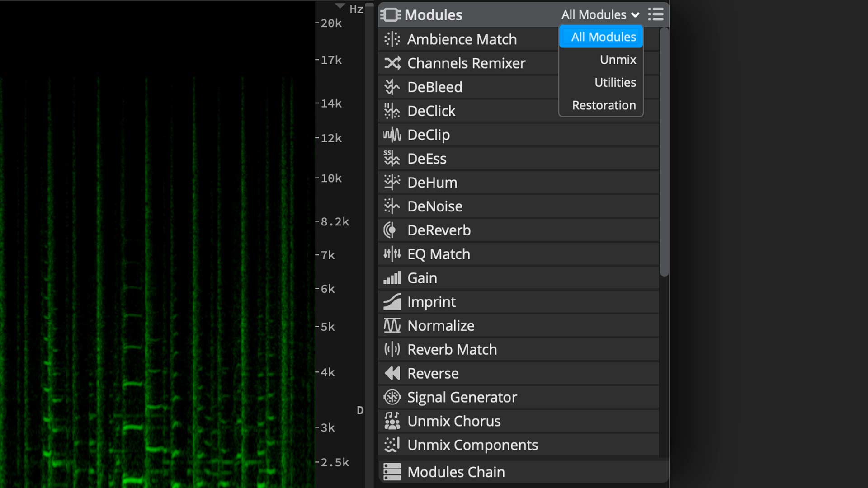
Task: Click the Channels Remixer shuffle icon
Action: click(392, 63)
